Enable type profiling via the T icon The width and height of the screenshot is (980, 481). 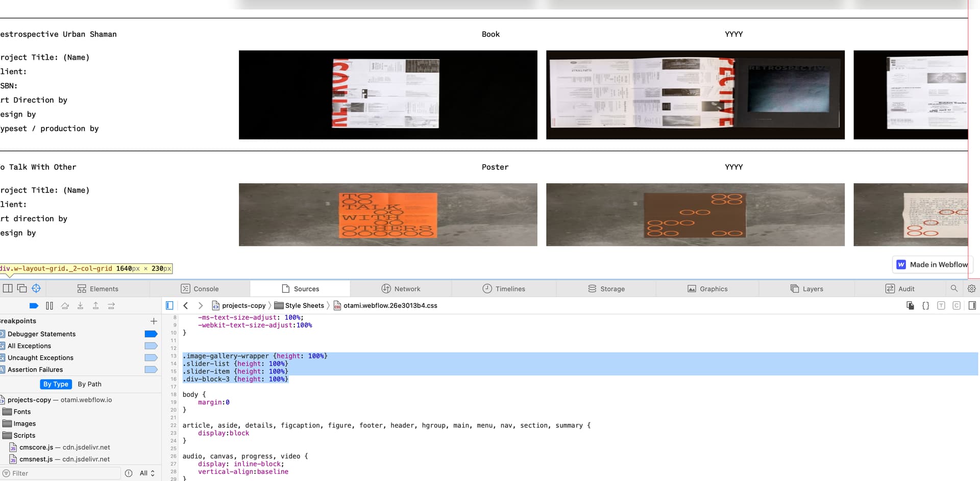(941, 305)
